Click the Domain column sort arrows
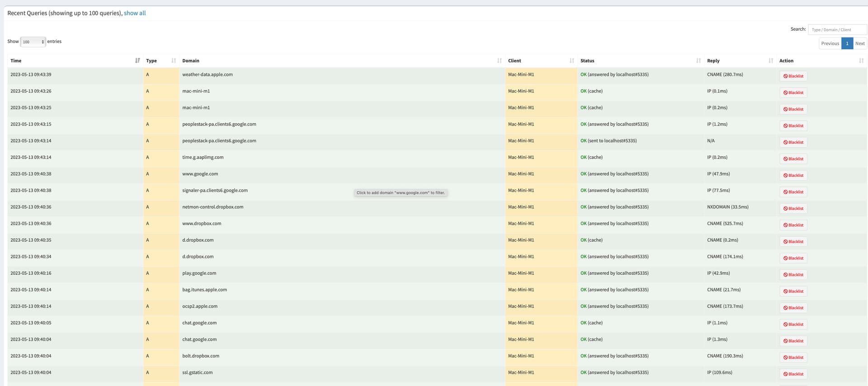The height and width of the screenshot is (386, 868). (x=499, y=61)
